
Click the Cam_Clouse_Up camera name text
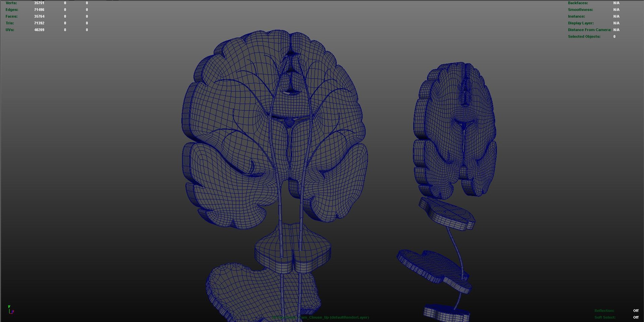click(314, 317)
